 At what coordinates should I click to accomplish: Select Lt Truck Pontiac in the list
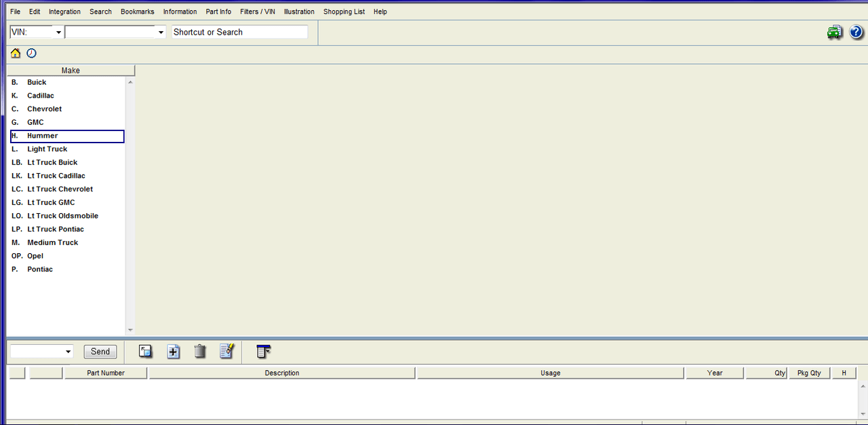click(x=66, y=229)
